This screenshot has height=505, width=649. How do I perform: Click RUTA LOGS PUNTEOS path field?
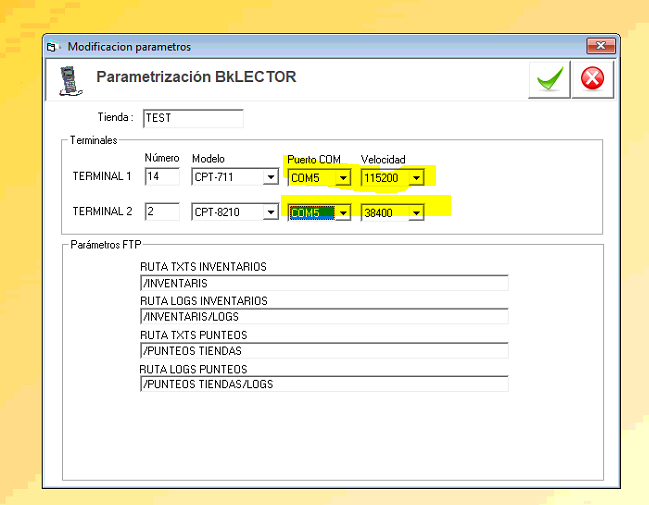pyautogui.click(x=324, y=384)
